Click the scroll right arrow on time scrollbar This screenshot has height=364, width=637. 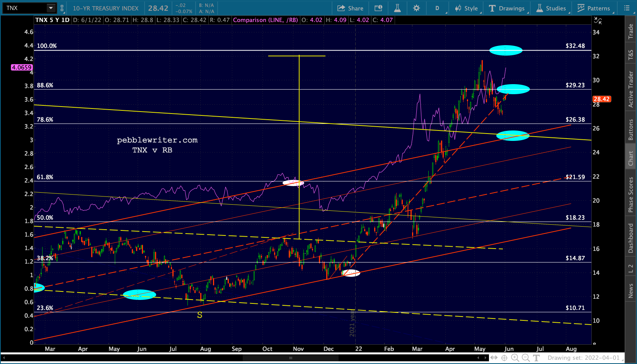point(485,358)
